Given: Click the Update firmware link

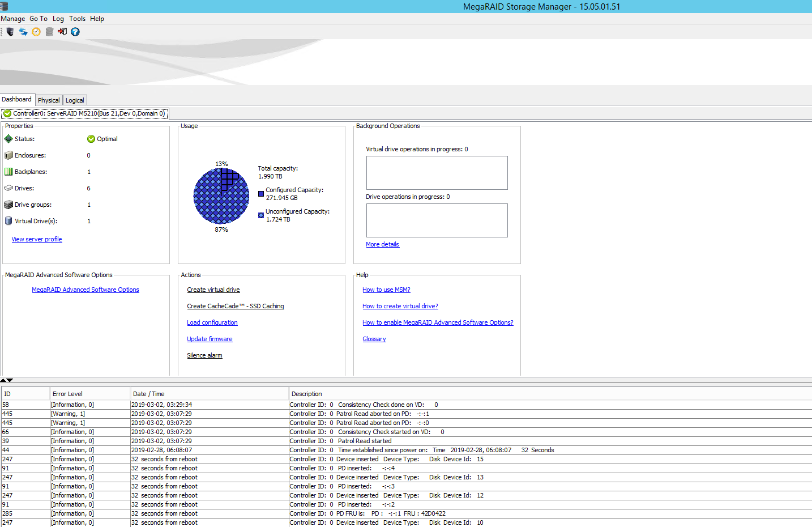Looking at the screenshot, I should [x=210, y=339].
